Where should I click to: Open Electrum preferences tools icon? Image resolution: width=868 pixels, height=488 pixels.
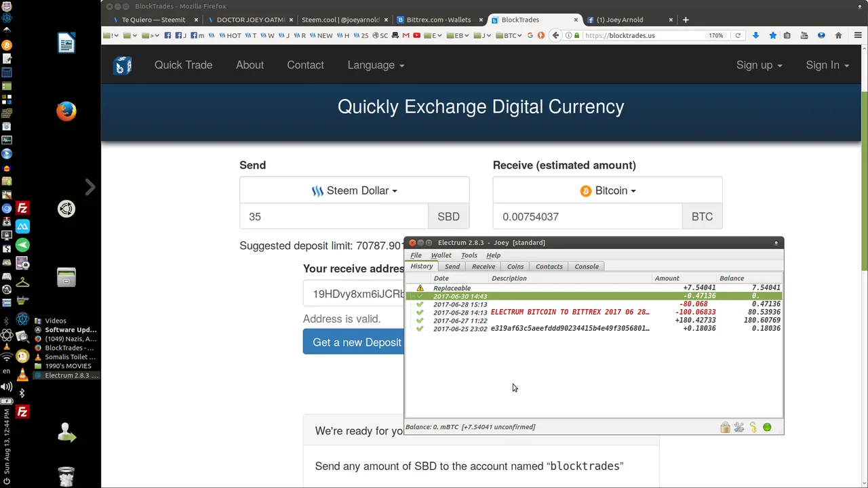[739, 428]
